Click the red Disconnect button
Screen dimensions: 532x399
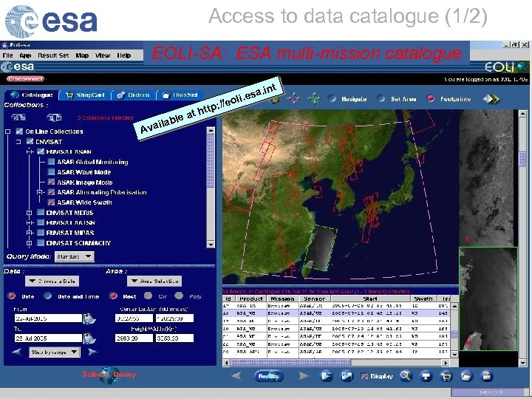click(25, 79)
